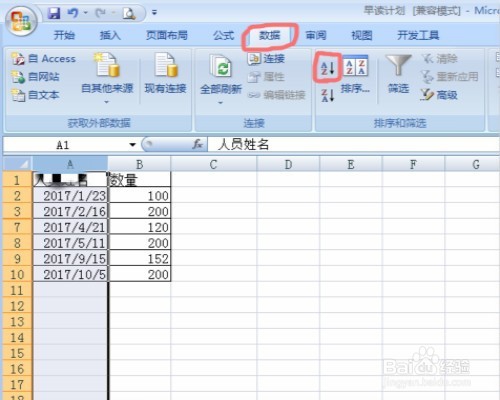Open the round Office button menu
The width and height of the screenshot is (500, 400).
pyautogui.click(x=22, y=21)
